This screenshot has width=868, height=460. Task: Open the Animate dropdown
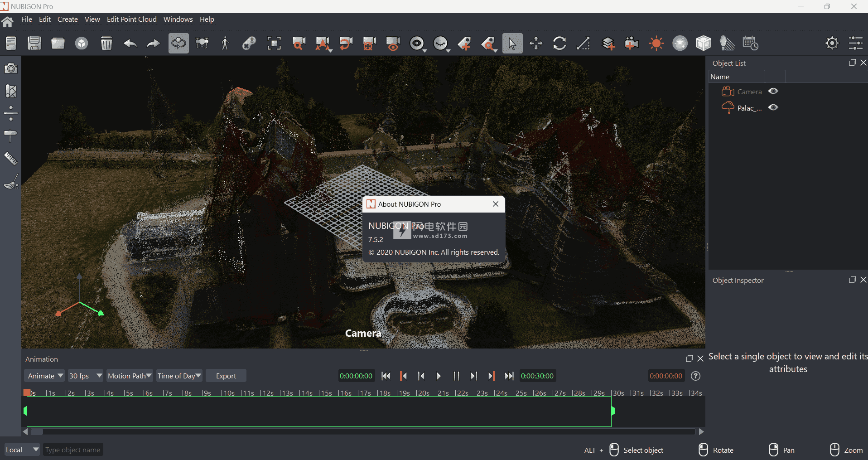click(45, 376)
